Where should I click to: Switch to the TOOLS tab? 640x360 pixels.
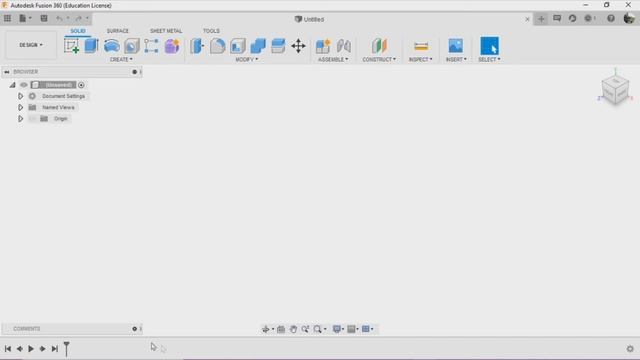(211, 31)
